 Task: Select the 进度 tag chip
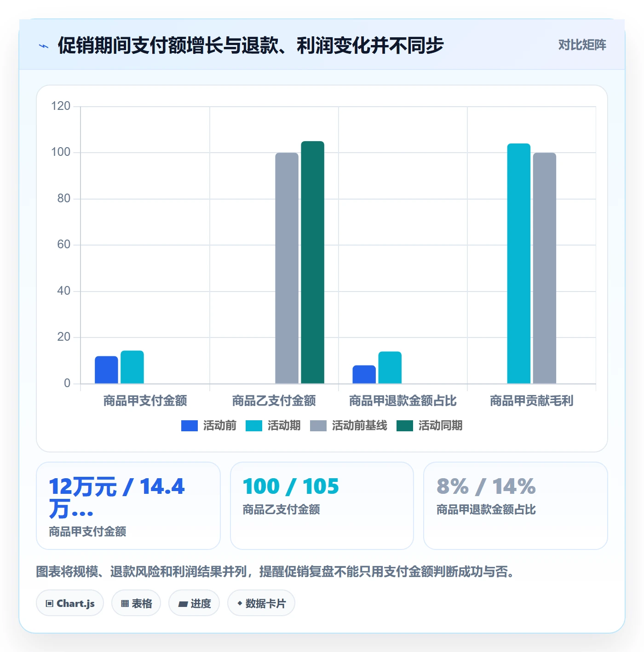click(194, 603)
